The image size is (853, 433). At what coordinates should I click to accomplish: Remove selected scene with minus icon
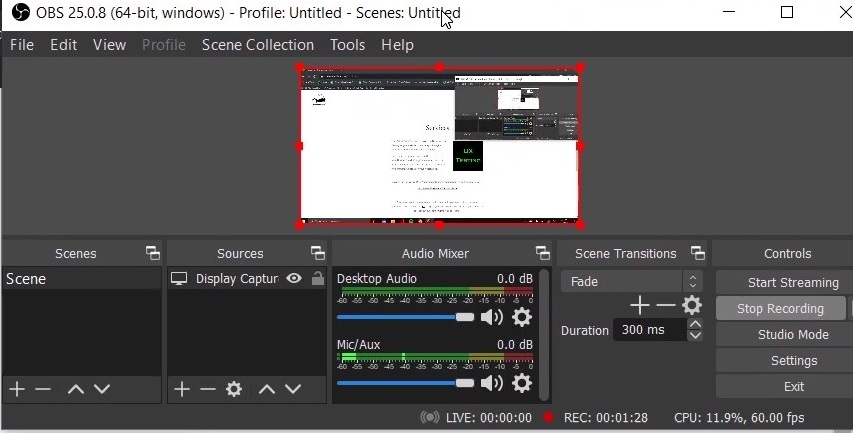click(43, 389)
